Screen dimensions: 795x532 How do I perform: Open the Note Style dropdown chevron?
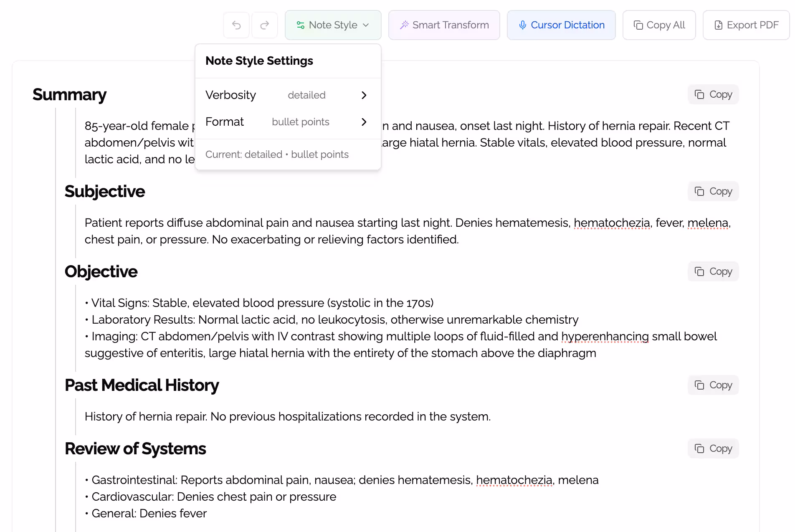[366, 25]
